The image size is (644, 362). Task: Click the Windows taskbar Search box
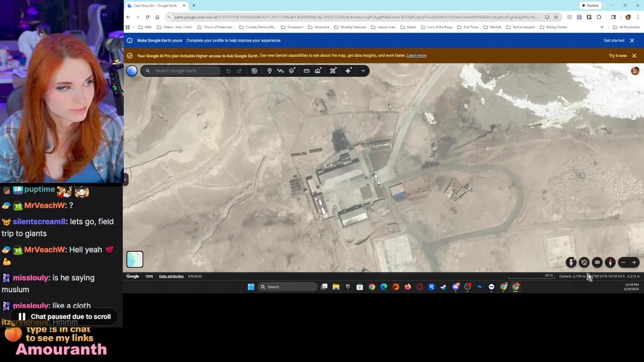click(x=288, y=287)
